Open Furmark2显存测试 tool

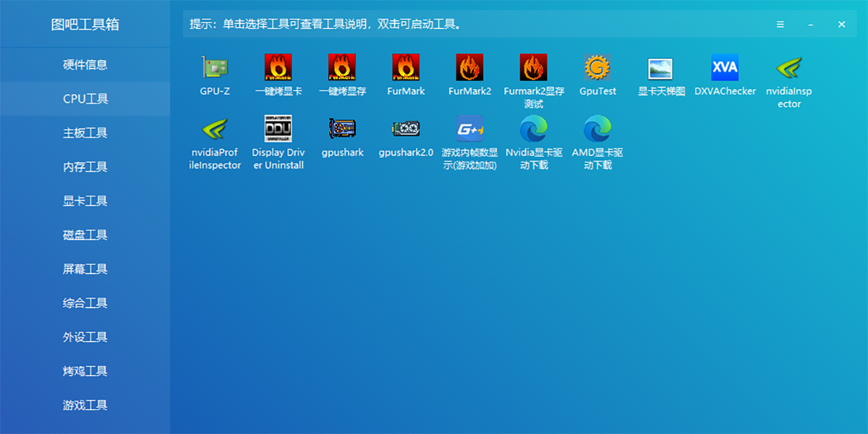click(533, 69)
